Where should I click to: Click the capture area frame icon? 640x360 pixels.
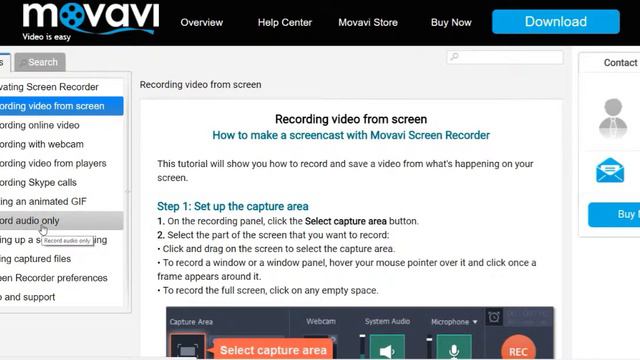[x=187, y=347]
